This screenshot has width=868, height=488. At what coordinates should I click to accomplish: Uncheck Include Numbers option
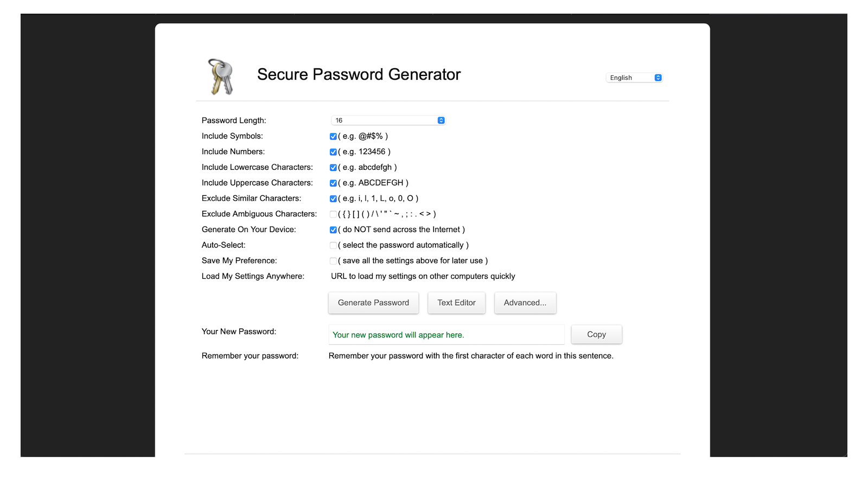click(x=333, y=152)
